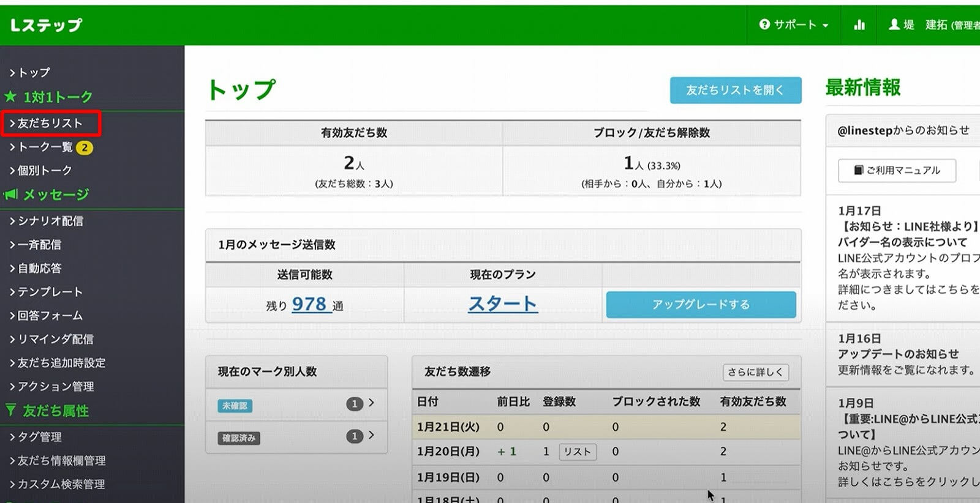The image size is (980, 503).
Task: Open 友だちリスト in the sidebar
Action: click(x=51, y=123)
